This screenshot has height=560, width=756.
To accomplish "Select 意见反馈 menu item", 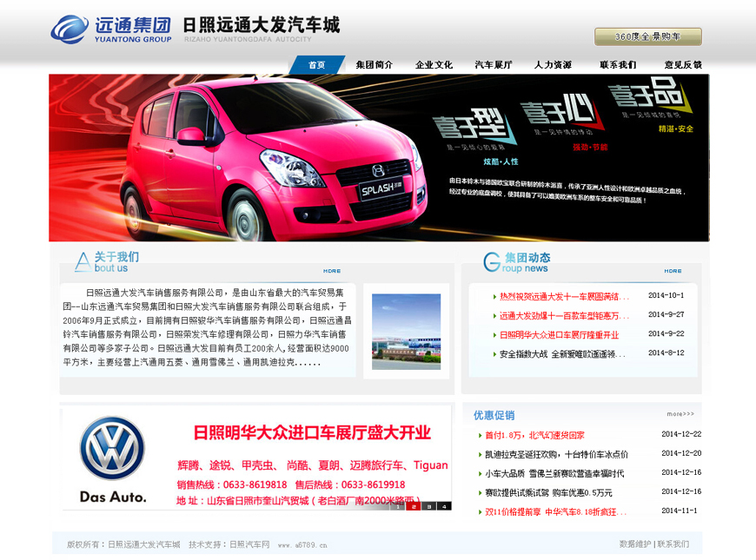I will (x=683, y=64).
